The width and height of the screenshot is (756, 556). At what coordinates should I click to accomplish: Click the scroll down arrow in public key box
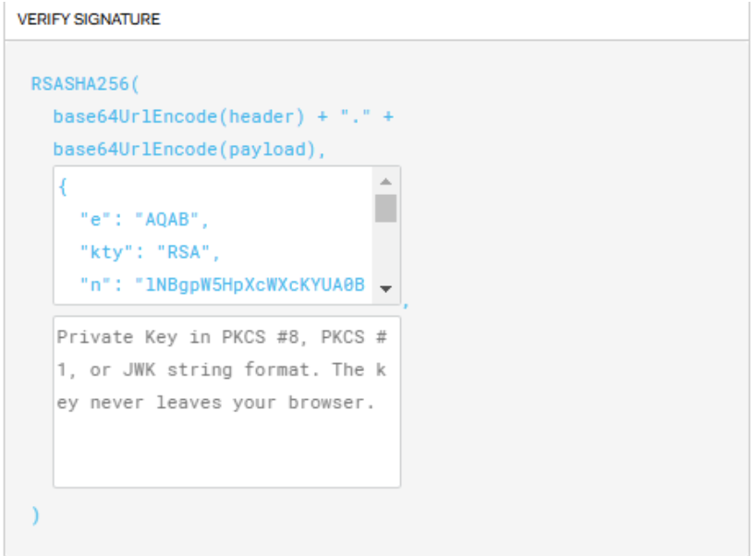(385, 289)
